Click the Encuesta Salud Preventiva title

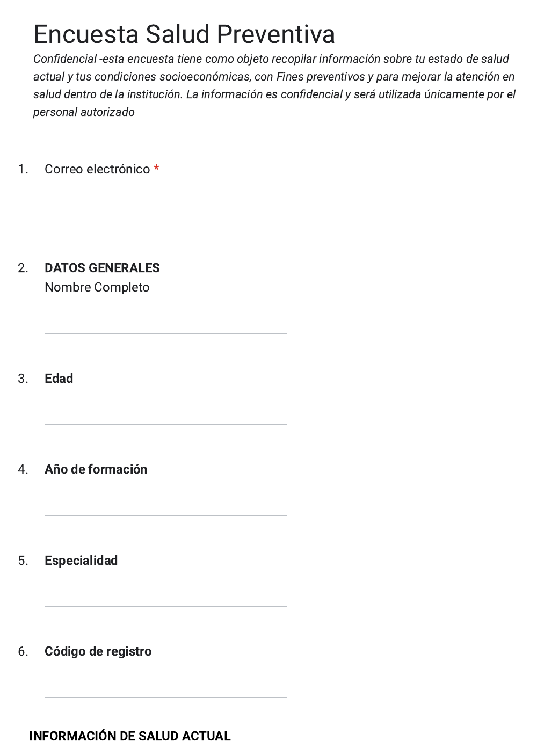pyautogui.click(x=184, y=34)
